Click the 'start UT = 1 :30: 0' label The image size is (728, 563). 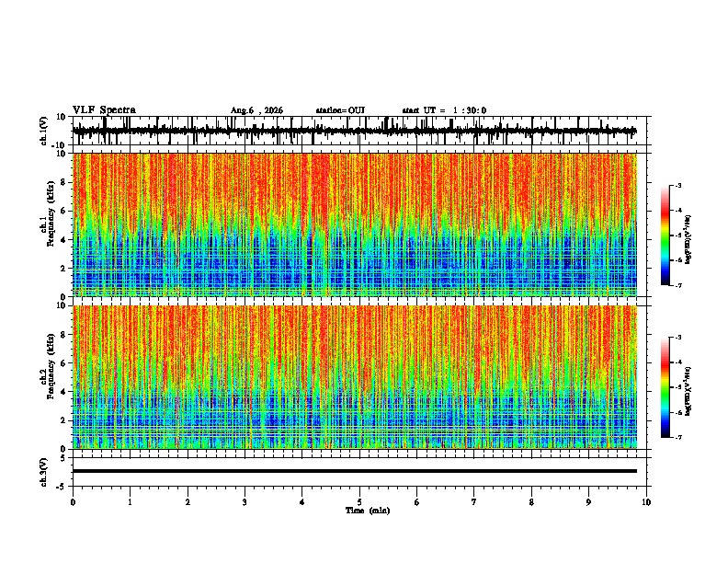click(x=444, y=110)
